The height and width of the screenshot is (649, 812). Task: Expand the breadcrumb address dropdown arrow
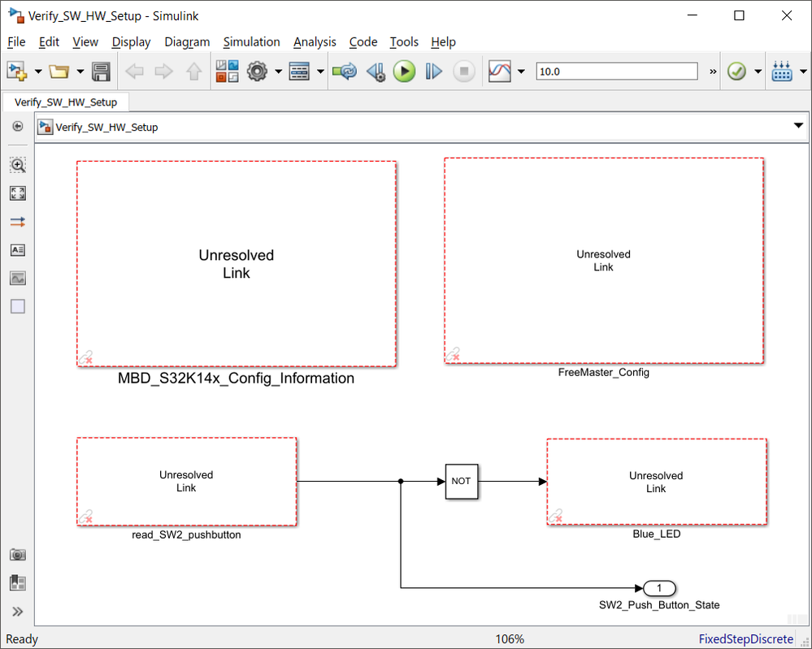(798, 126)
